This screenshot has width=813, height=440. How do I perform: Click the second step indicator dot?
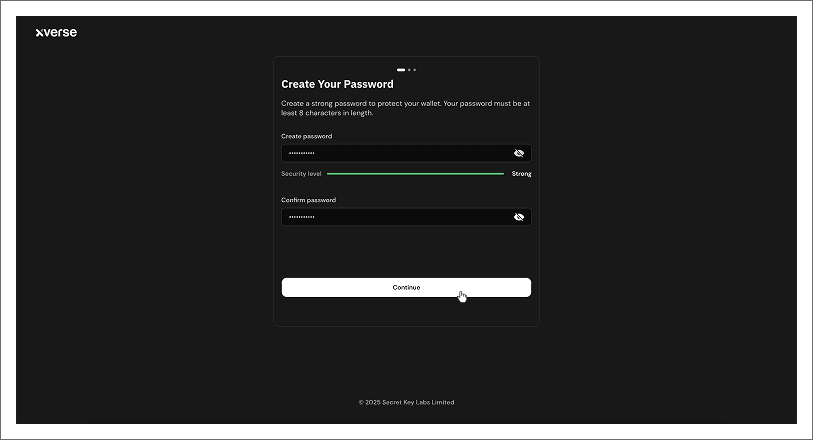410,70
